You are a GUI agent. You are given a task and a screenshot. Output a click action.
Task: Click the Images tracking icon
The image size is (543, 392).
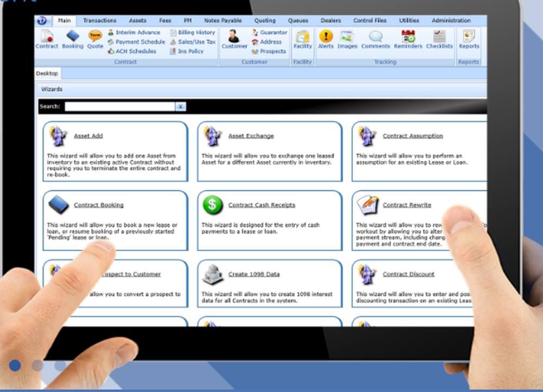[x=347, y=39]
